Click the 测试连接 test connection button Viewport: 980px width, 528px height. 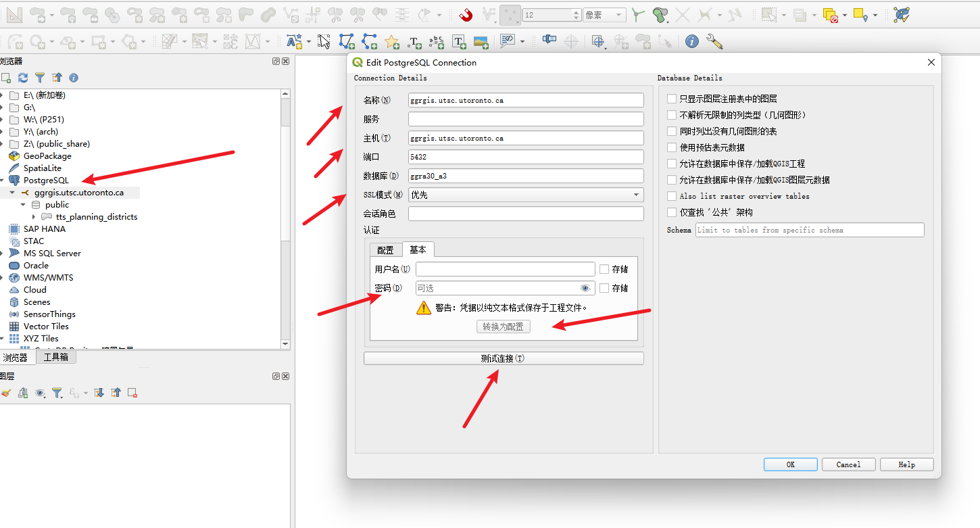[x=504, y=358]
